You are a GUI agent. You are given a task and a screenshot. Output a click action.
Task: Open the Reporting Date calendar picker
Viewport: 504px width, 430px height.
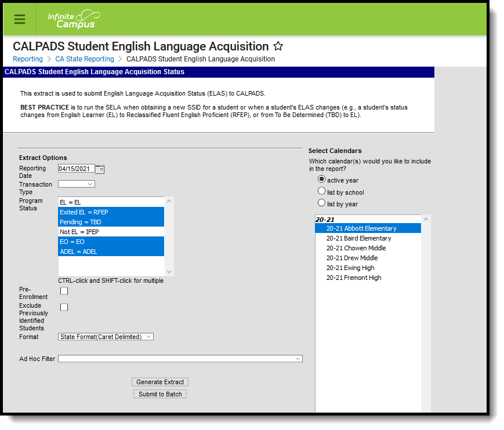pyautogui.click(x=100, y=169)
